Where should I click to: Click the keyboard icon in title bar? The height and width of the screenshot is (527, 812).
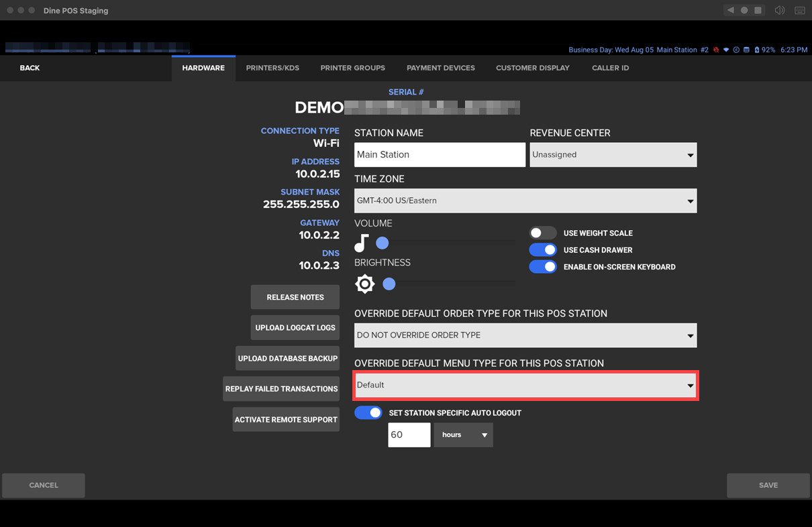pos(800,11)
